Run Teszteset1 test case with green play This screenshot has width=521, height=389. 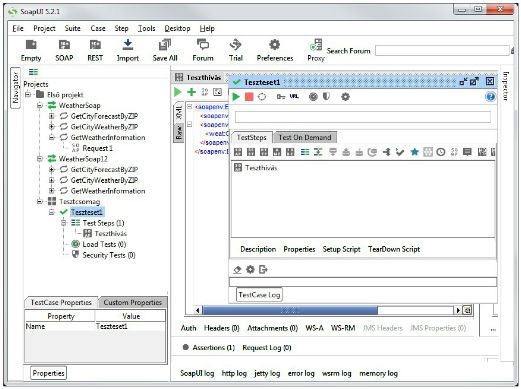click(x=236, y=97)
